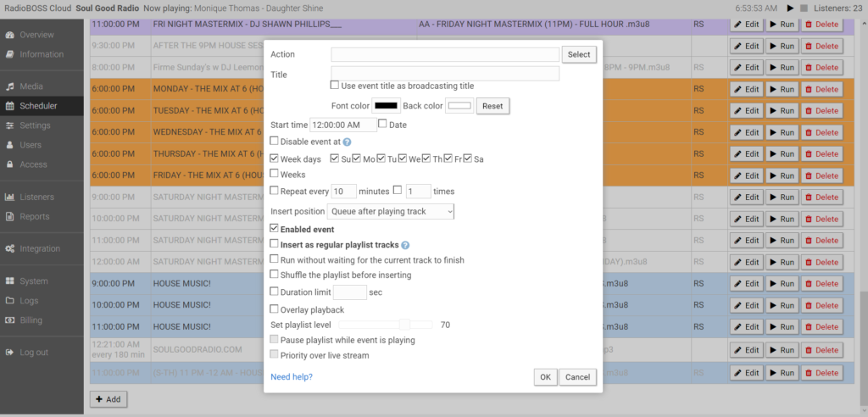Check Use event title as broadcasting title
This screenshot has width=868, height=417.
(335, 86)
